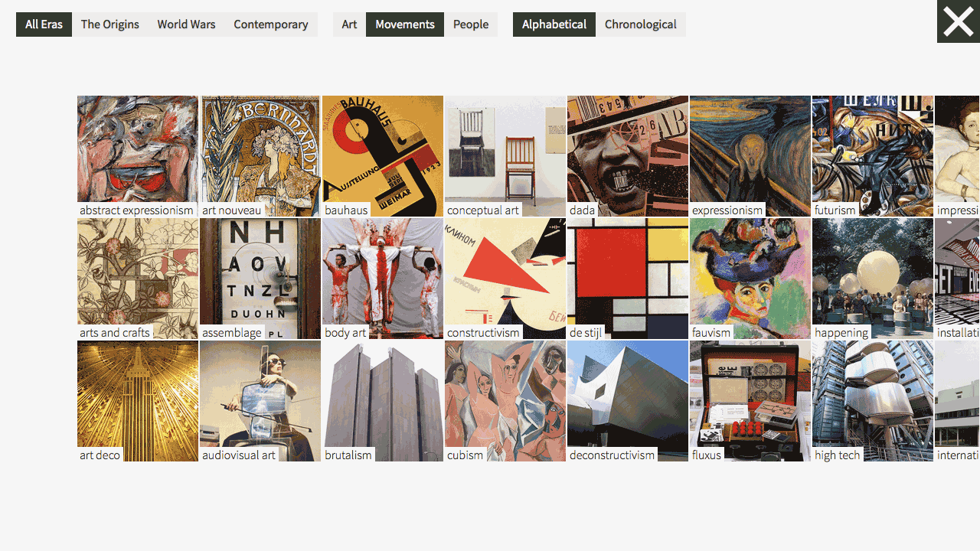The width and height of the screenshot is (980, 551).
Task: Open the fluxus thumbnail
Action: pyautogui.click(x=750, y=401)
